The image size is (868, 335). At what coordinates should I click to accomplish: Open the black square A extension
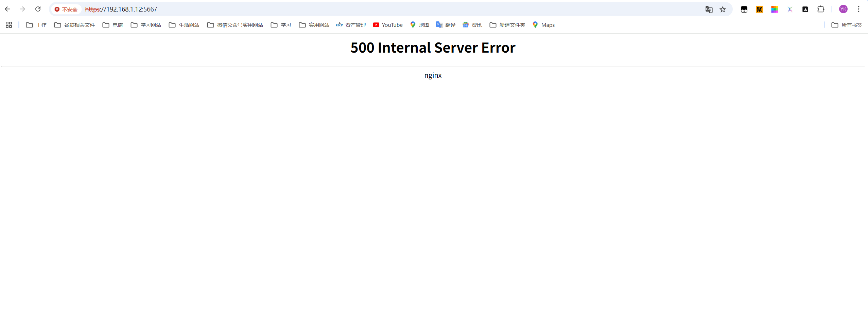(805, 10)
